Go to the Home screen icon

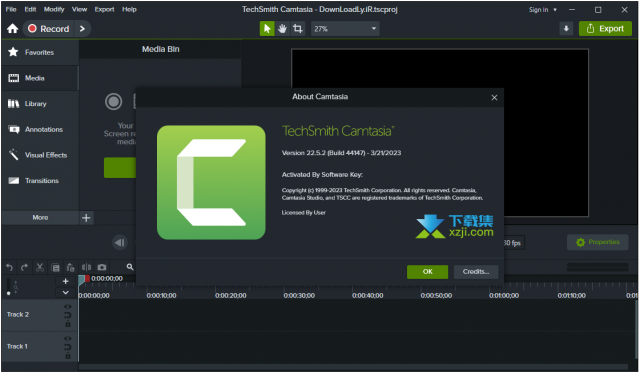point(13,29)
